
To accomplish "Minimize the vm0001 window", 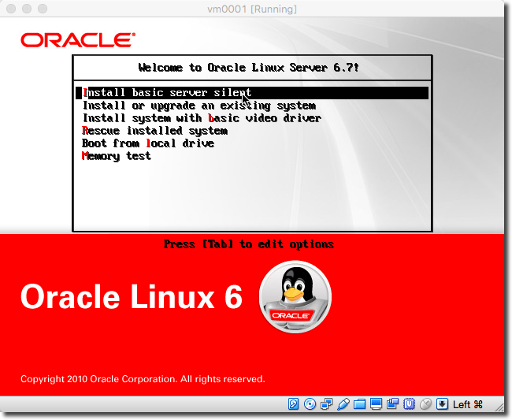I will pyautogui.click(x=27, y=9).
